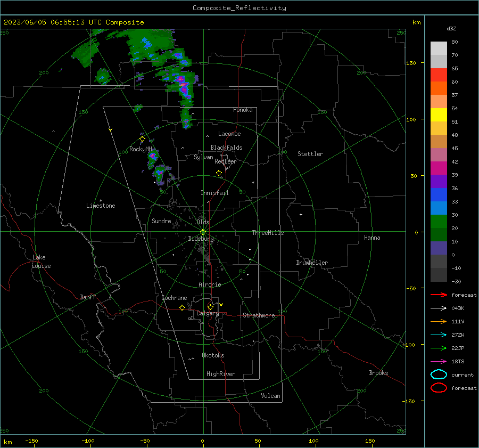Click the white cross marker west of Hanna

click(301, 214)
